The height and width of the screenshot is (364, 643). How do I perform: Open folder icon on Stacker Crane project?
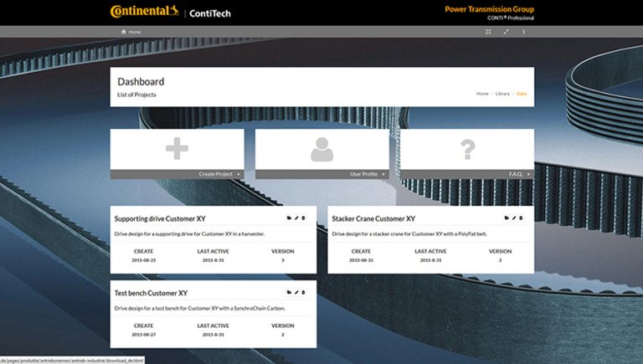tap(507, 218)
